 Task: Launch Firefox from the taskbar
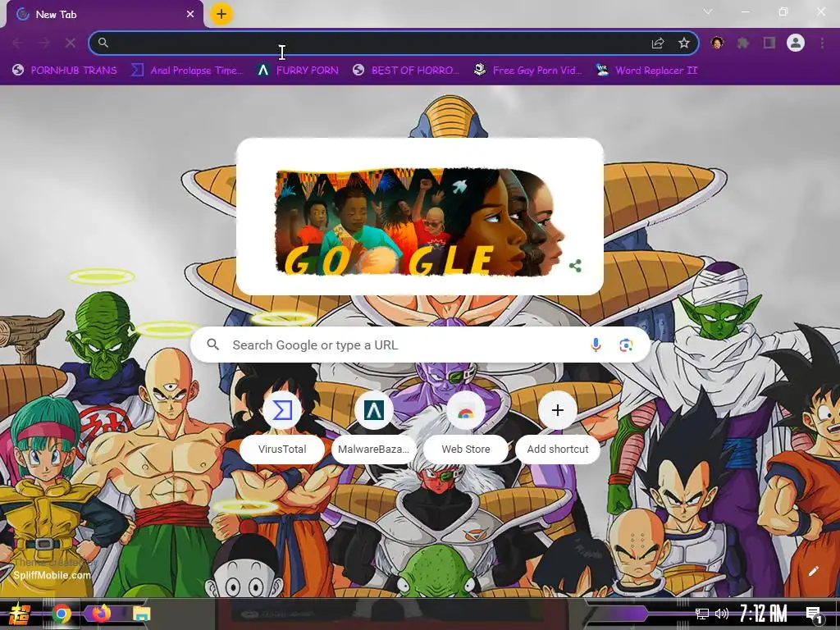[101, 613]
